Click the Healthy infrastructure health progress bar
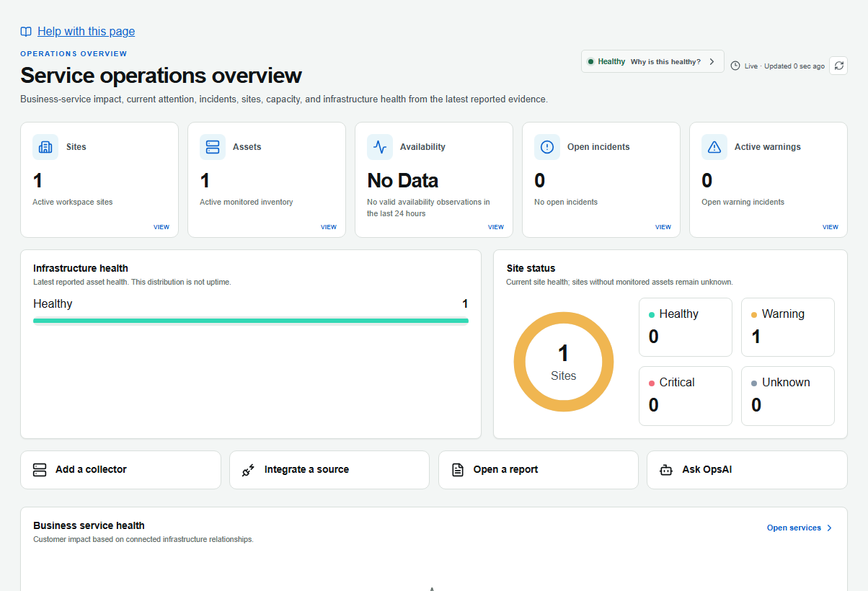This screenshot has height=591, width=868. (251, 321)
